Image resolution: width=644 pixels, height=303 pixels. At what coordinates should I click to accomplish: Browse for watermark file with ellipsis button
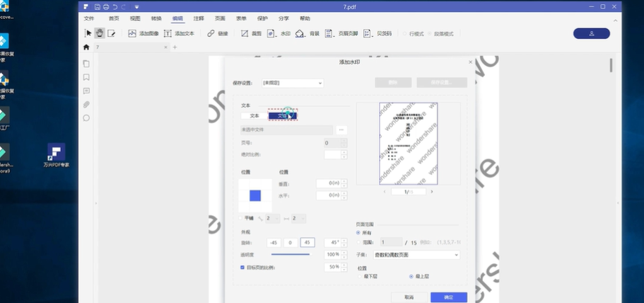341,130
